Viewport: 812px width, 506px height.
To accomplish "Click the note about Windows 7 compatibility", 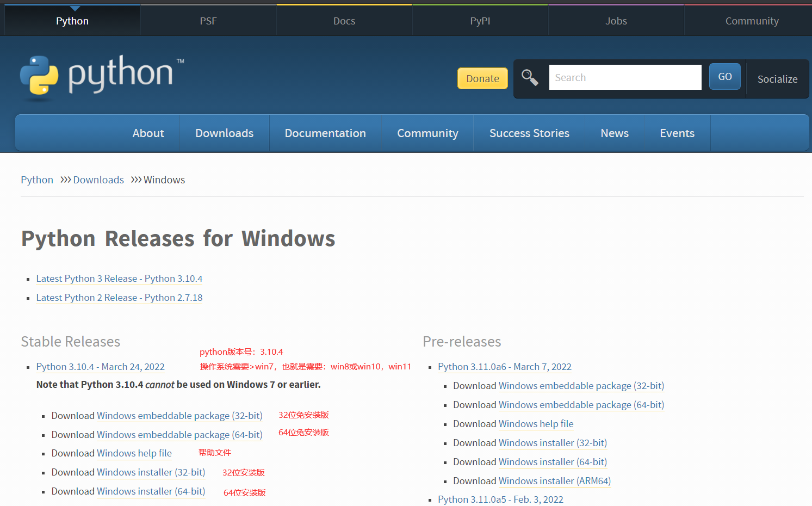I will (178, 385).
